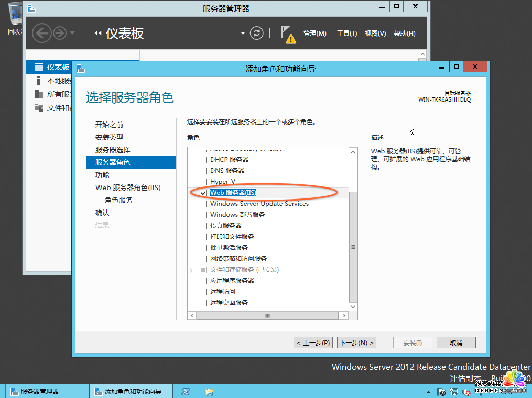This screenshot has width=532, height=398.
Task: Click the Next (下一步) button
Action: coord(356,342)
